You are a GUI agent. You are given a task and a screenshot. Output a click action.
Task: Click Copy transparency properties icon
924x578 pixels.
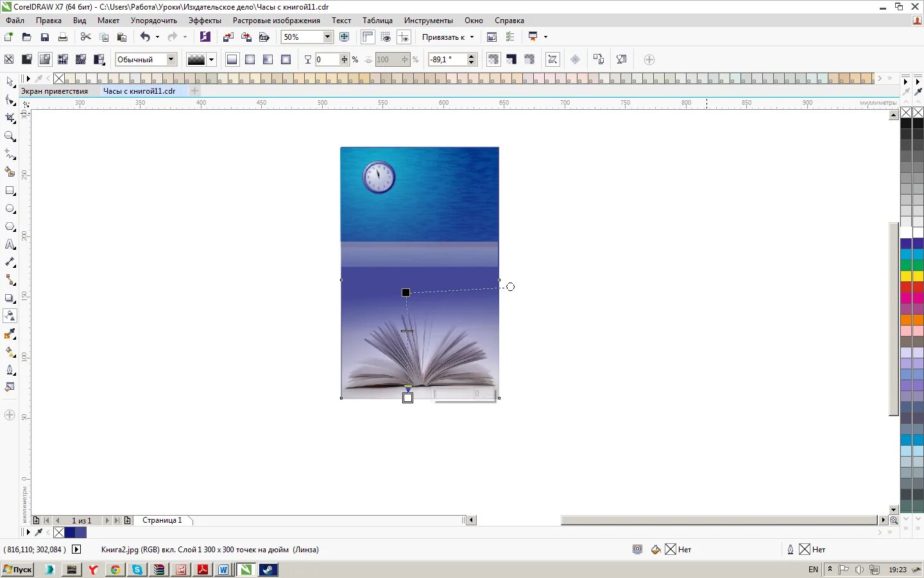coord(599,60)
